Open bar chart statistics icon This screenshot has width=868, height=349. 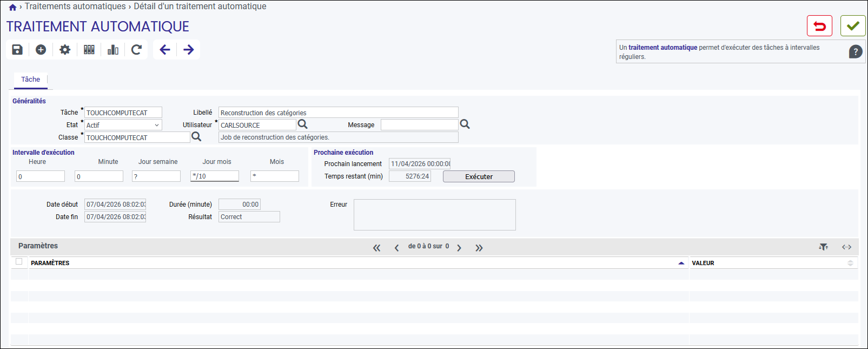click(x=113, y=50)
